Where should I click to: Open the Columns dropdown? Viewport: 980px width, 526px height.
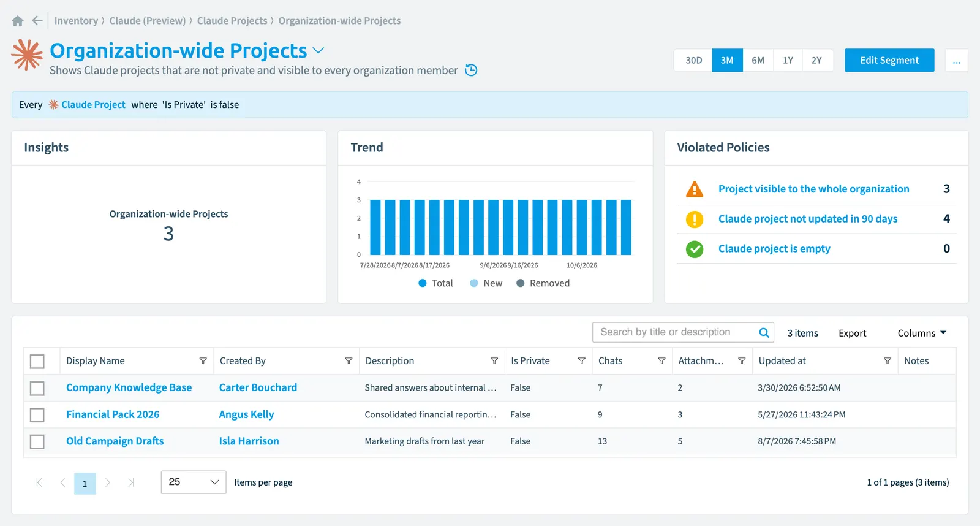pyautogui.click(x=922, y=333)
